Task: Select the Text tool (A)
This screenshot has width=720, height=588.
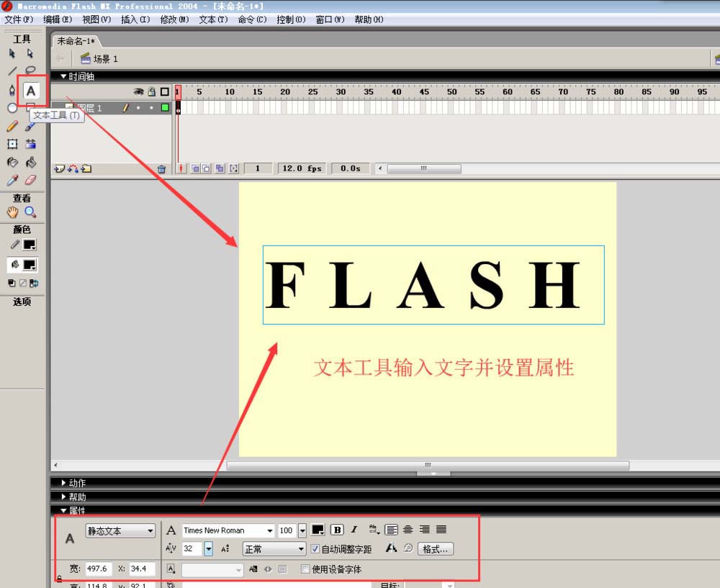Action: pos(31,91)
